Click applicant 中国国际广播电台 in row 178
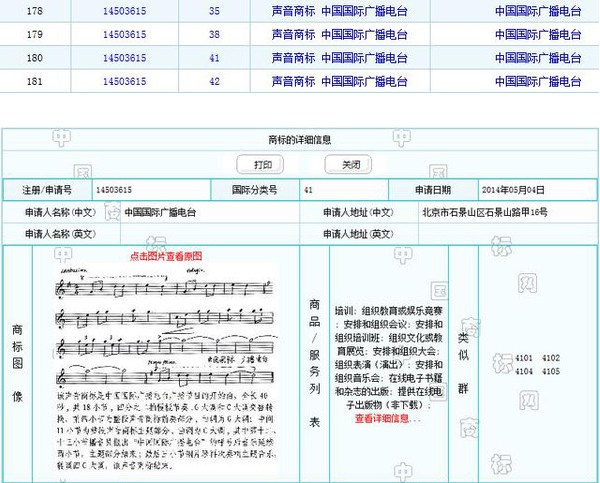 [538, 11]
